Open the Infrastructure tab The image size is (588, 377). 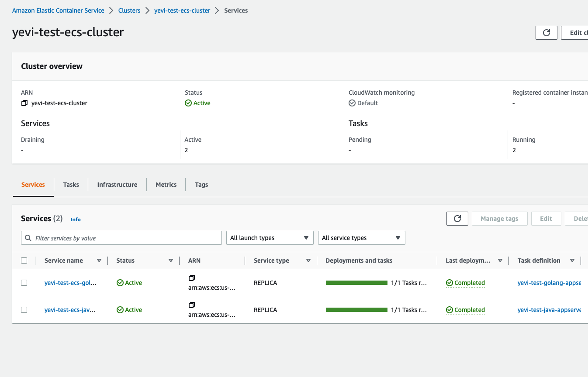[117, 185]
